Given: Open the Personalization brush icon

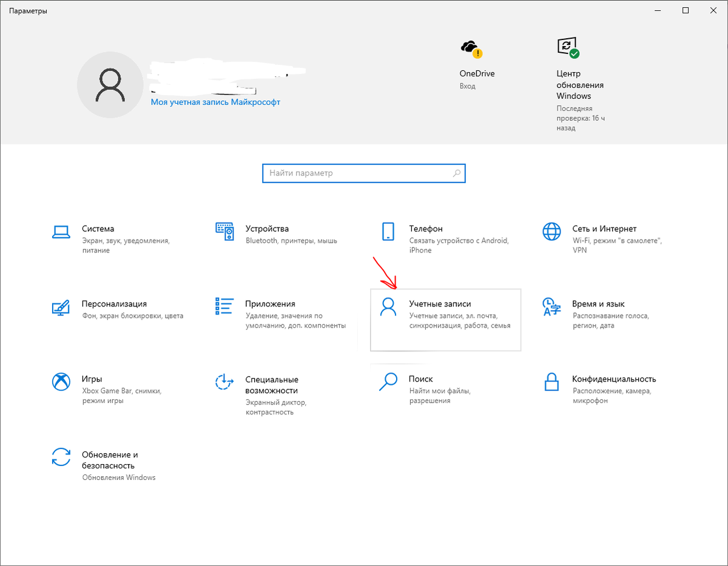Looking at the screenshot, I should (61, 306).
